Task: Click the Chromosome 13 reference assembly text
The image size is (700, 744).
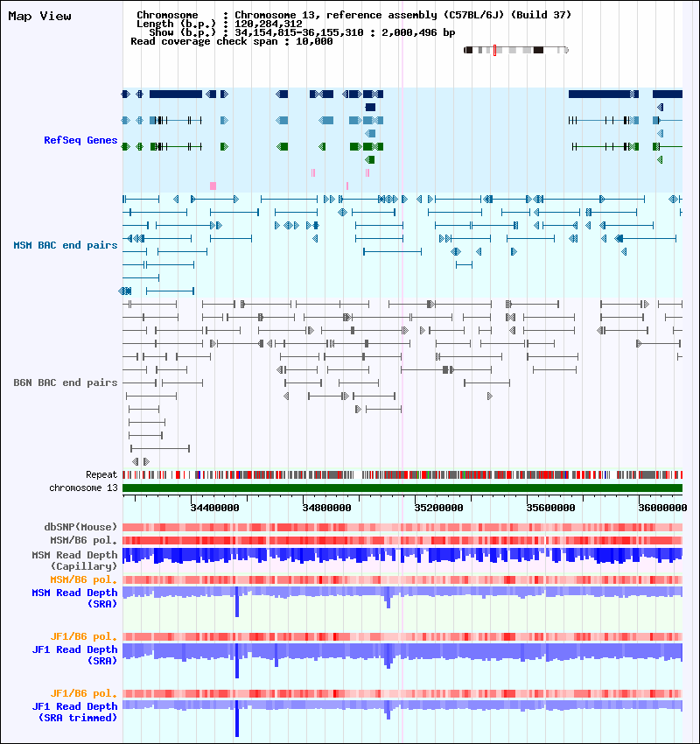Action: (x=402, y=15)
